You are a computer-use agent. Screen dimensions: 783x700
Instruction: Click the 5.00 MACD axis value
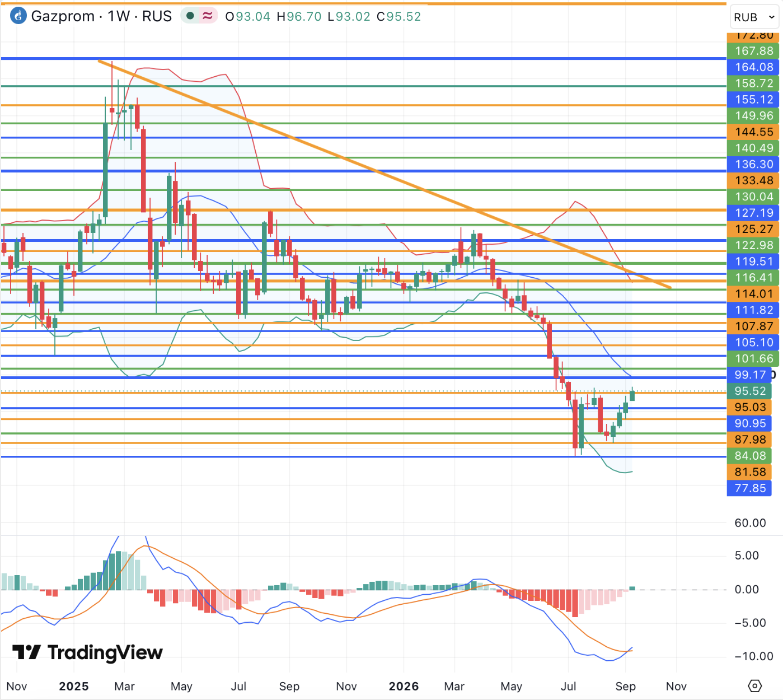tap(747, 556)
